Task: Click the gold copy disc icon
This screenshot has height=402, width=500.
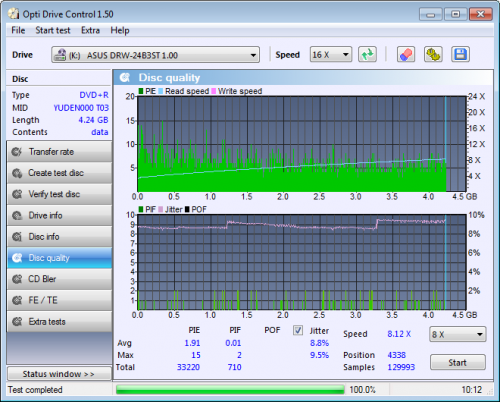Action: [x=433, y=54]
